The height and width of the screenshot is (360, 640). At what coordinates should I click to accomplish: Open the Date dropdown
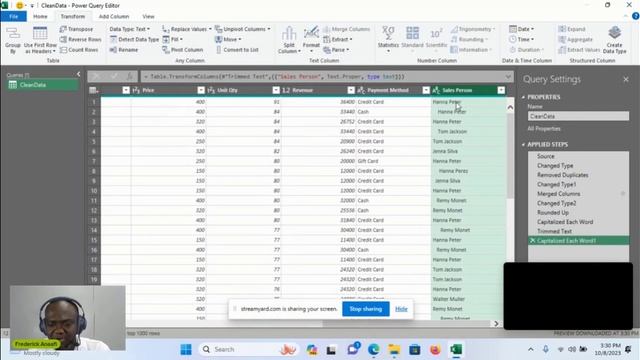(x=522, y=29)
